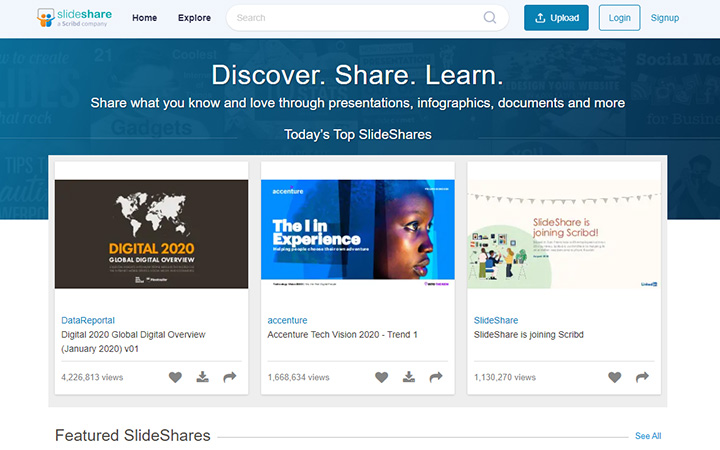Image resolution: width=720 pixels, height=450 pixels.
Task: Open 'SlideShare is joining Scribd!' thumbnail
Action: point(564,234)
